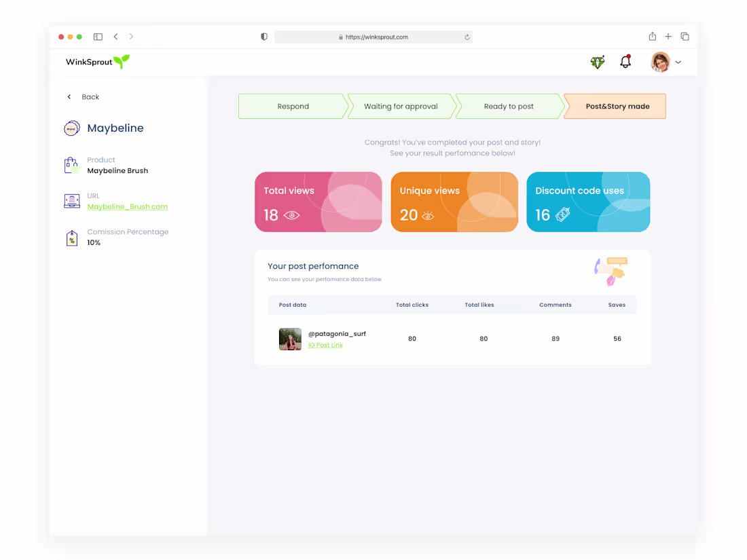Viewport: 747px width, 560px height.
Task: Open the Maybeline_Brush.com link
Action: [127, 206]
